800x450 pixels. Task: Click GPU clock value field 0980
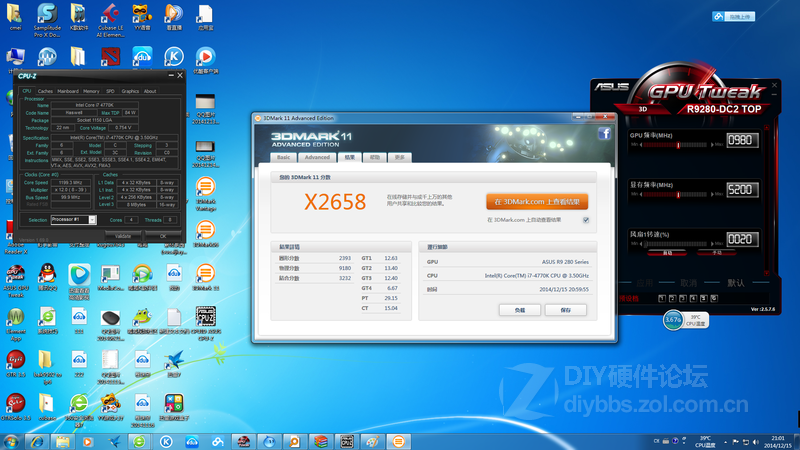[742, 140]
